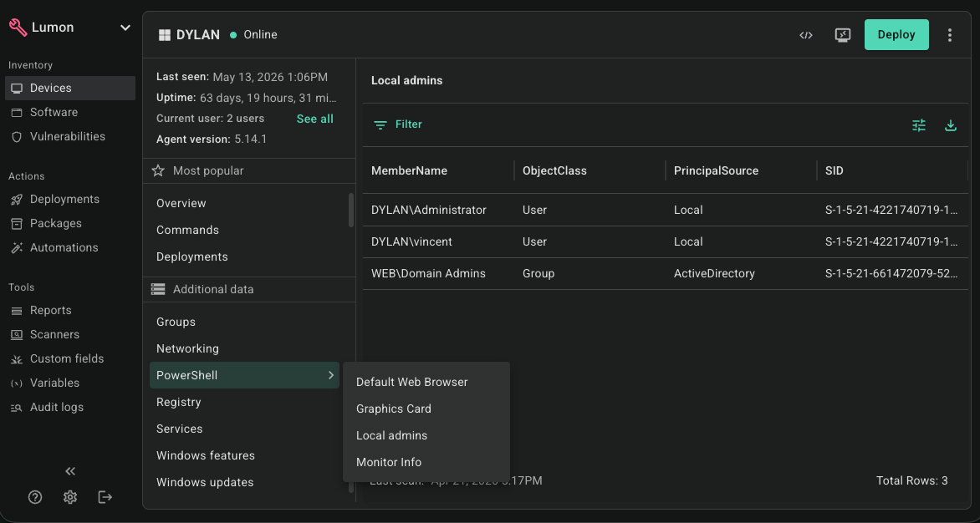
Task: Click the DYLAN\vincent cell
Action: click(x=412, y=242)
